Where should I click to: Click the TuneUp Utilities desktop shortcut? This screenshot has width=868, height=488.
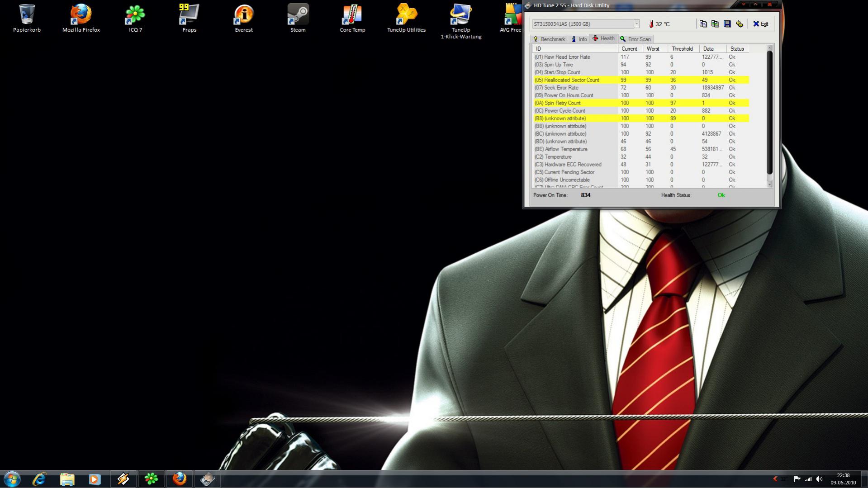tap(406, 19)
